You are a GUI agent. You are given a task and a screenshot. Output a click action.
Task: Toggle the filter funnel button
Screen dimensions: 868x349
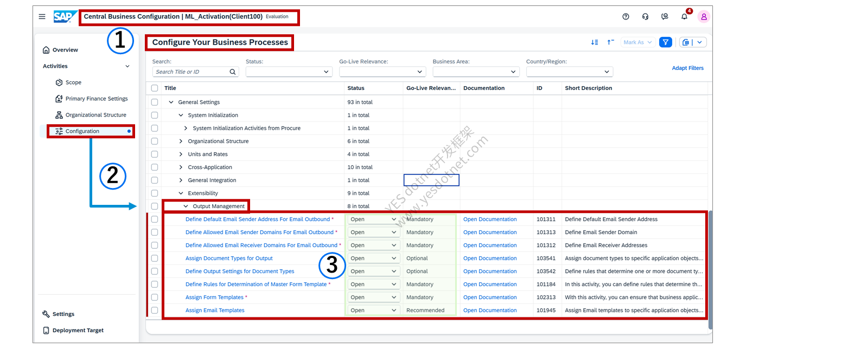(x=666, y=42)
